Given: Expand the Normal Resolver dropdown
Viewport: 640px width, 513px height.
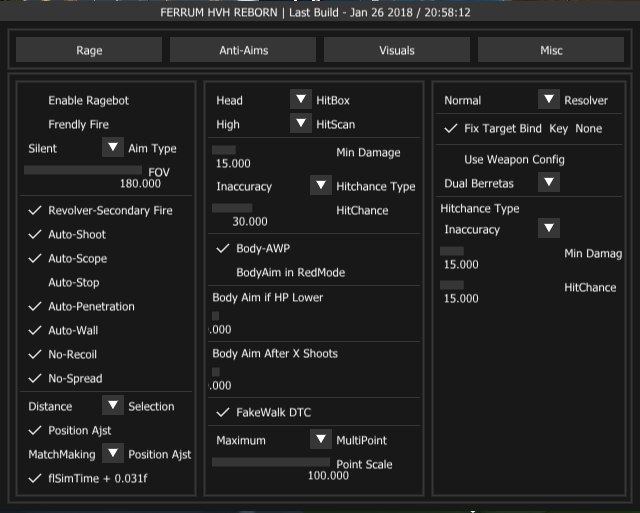Looking at the screenshot, I should (549, 99).
